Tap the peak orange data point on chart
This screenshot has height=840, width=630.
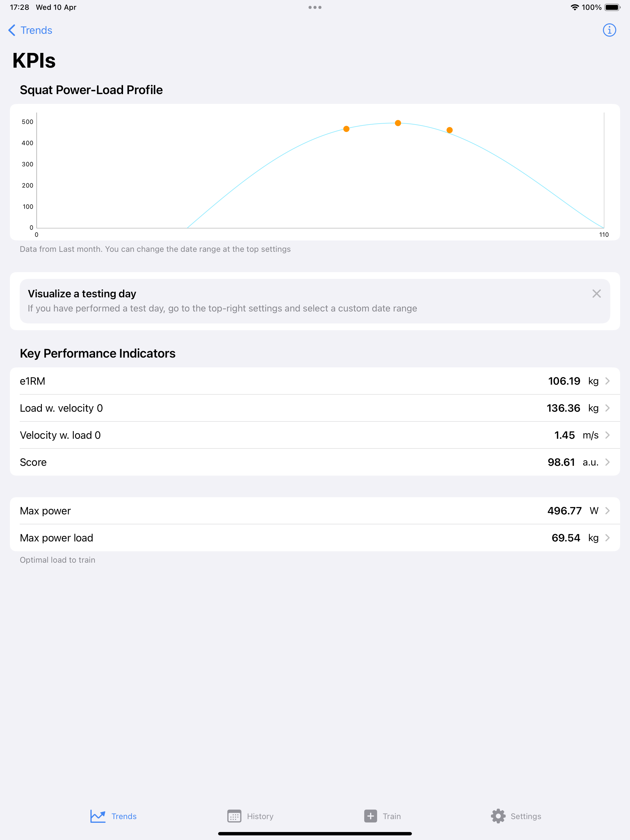[x=398, y=123]
